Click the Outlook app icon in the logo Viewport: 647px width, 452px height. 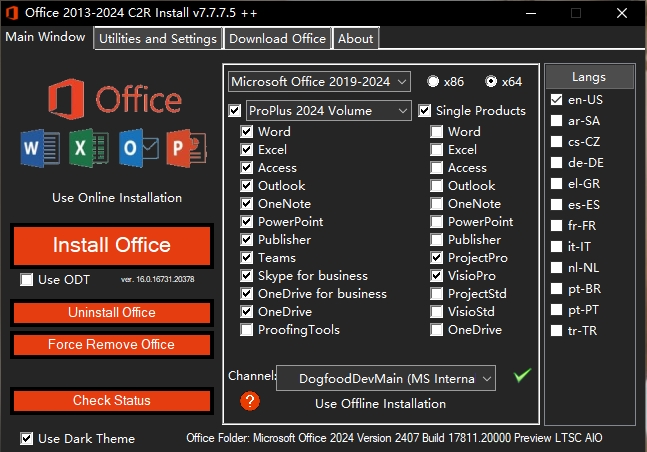tap(138, 148)
